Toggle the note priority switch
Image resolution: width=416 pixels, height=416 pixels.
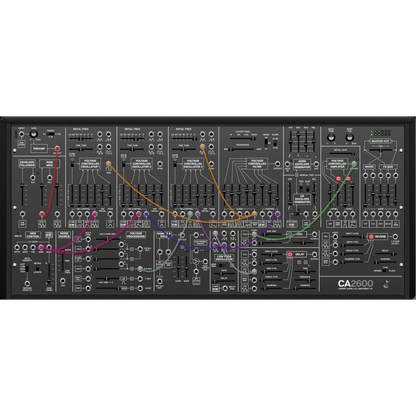[x=27, y=268]
